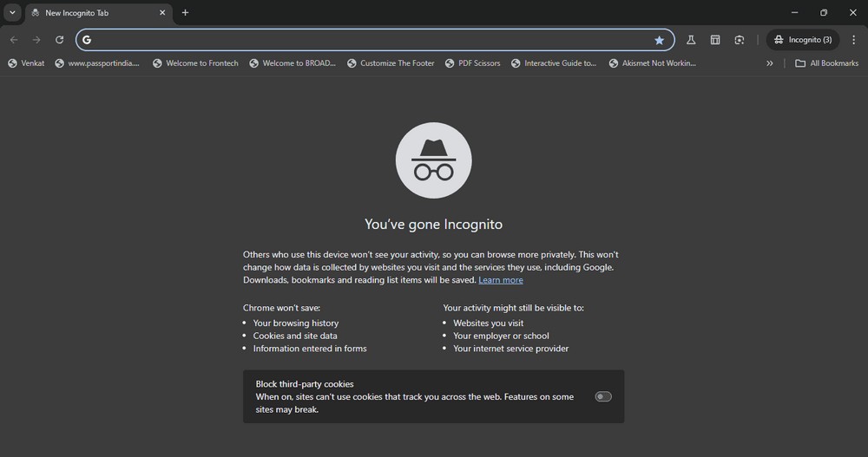Close the Chrome window

(853, 12)
